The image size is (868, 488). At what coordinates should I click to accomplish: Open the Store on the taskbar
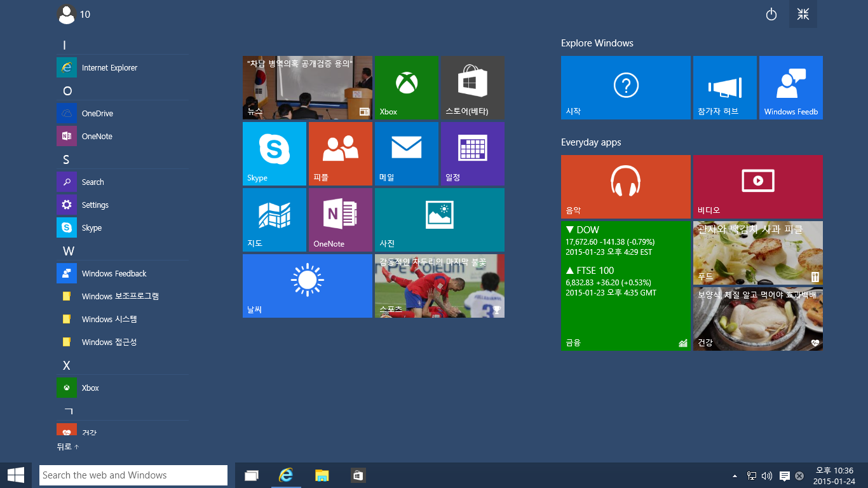click(358, 475)
